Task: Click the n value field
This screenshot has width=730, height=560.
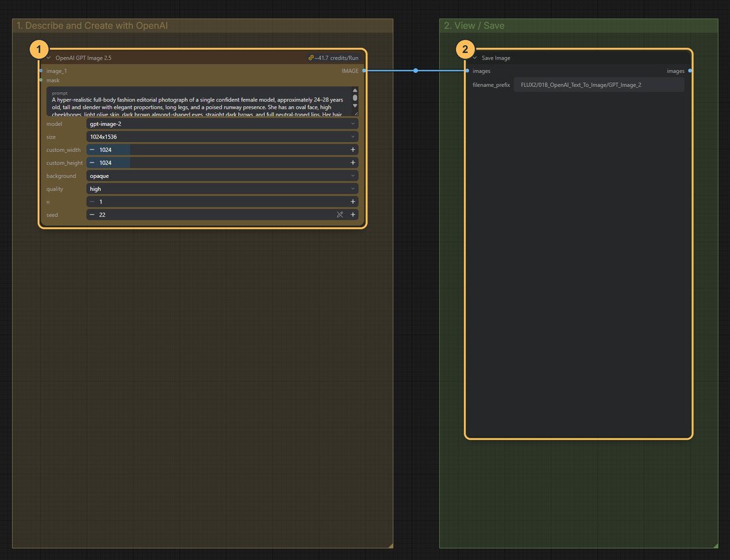Action: click(222, 202)
